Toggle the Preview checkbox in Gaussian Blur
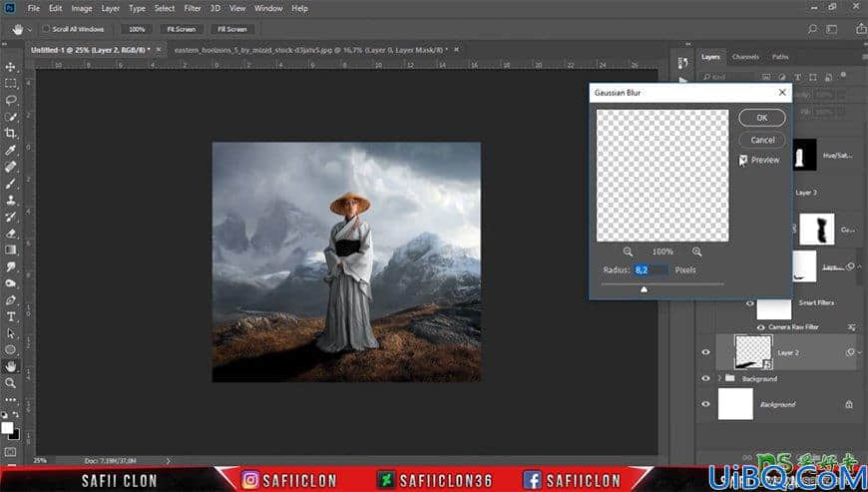This screenshot has height=492, width=868. tap(743, 160)
